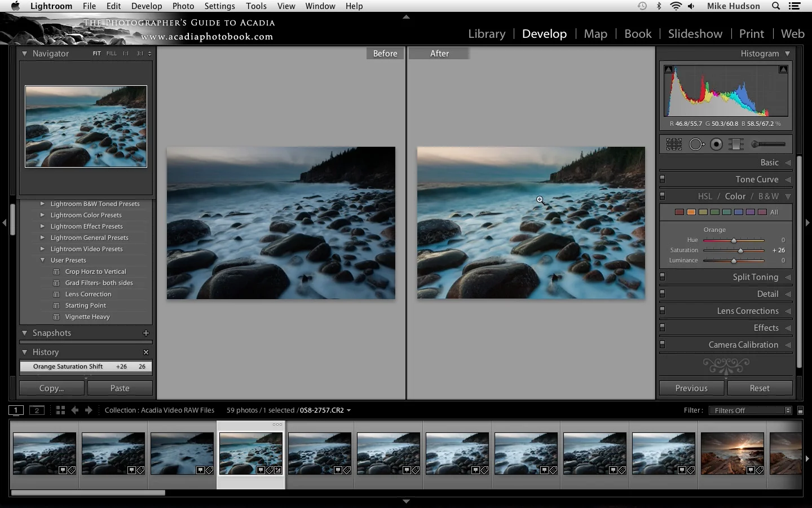The height and width of the screenshot is (508, 812).
Task: Open the volume control in the menu bar
Action: point(691,6)
